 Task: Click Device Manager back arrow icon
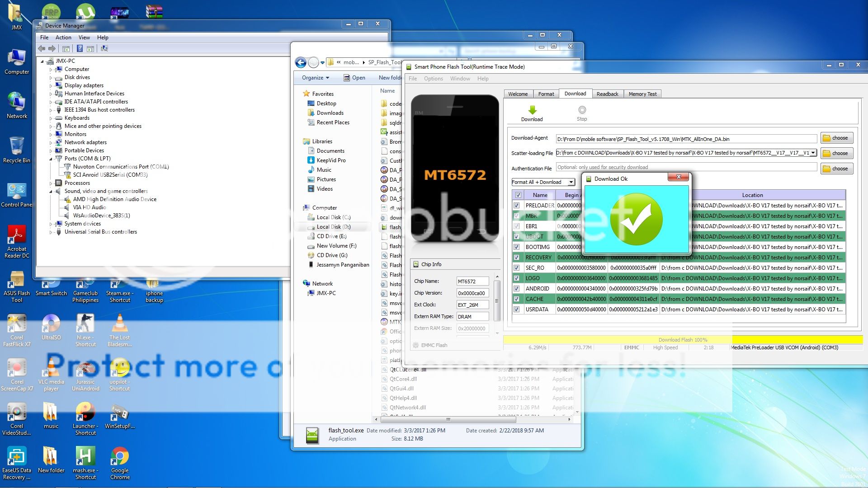(42, 49)
